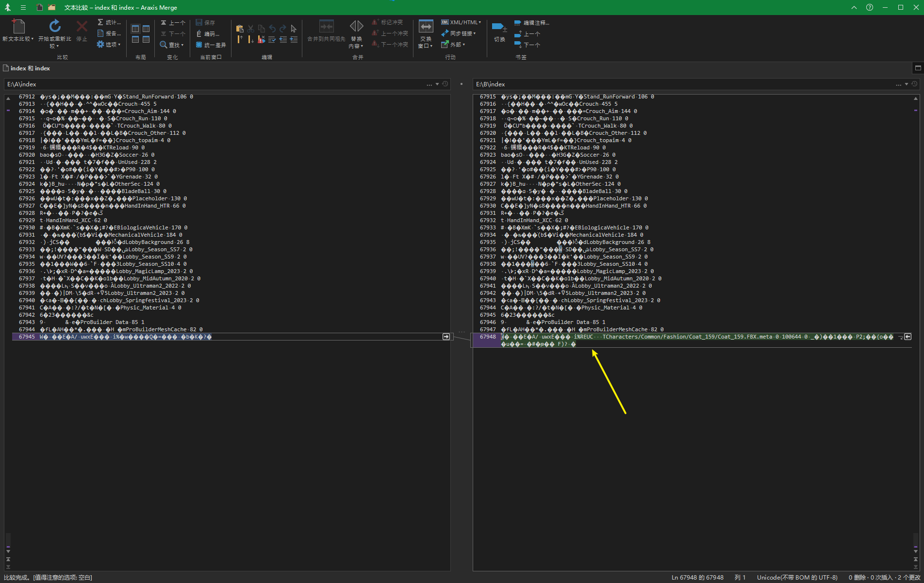Click the paste clipboard icon in 编辑 group
Viewport: 924px width, 583px height.
239,29
